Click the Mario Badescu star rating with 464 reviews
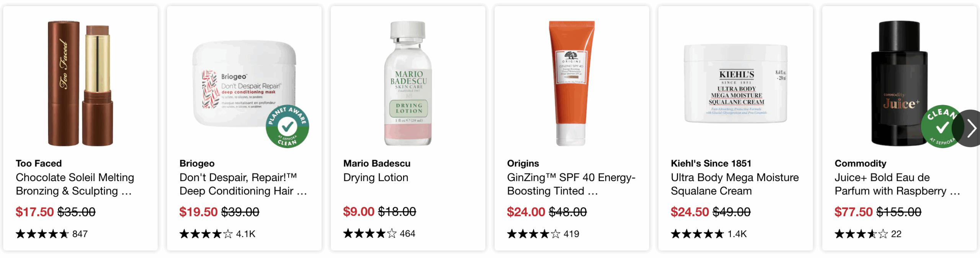The width and height of the screenshot is (980, 258). coord(379,234)
